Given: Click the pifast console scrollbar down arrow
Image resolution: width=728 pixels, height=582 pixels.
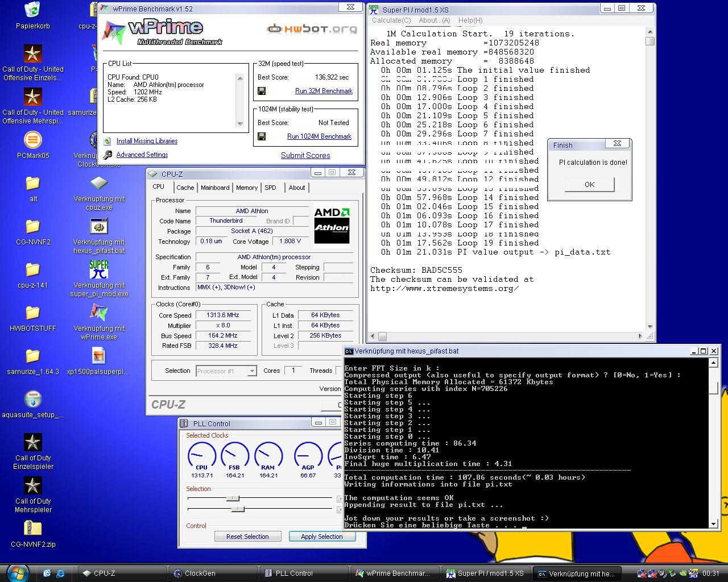Looking at the screenshot, I should 714,523.
